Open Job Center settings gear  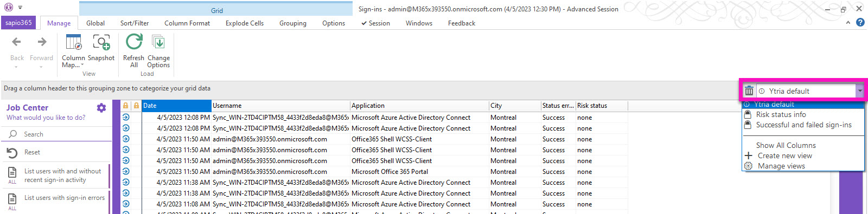(x=101, y=108)
